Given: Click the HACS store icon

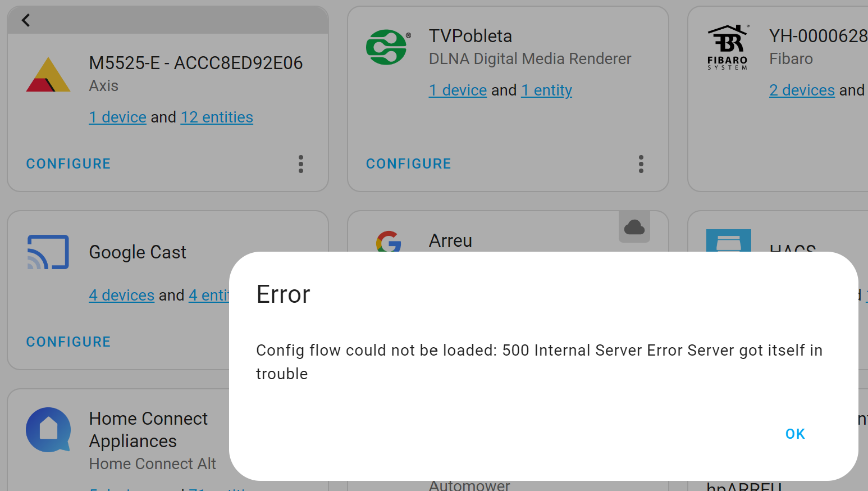Looking at the screenshot, I should [x=728, y=240].
